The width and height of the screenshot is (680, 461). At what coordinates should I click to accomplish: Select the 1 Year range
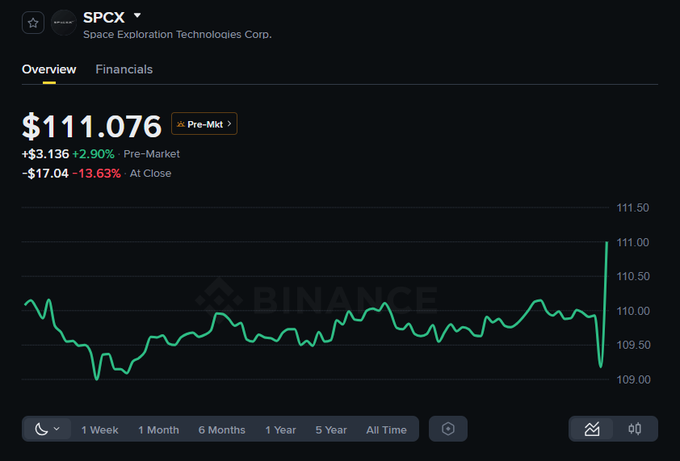tap(281, 430)
